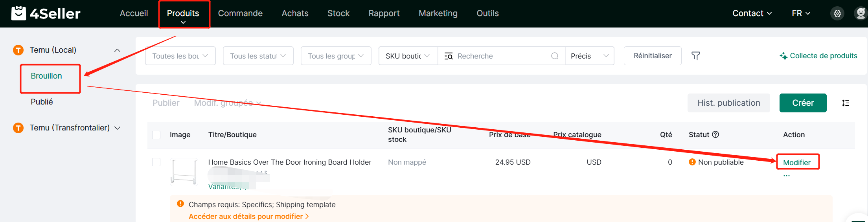
Task: Click the Champs requis warning icon
Action: coord(180,204)
